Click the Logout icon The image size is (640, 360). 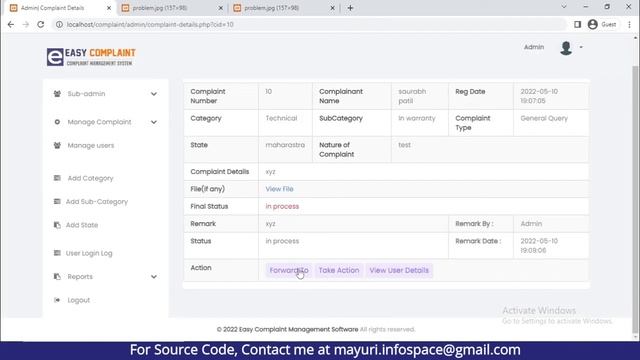pos(57,300)
